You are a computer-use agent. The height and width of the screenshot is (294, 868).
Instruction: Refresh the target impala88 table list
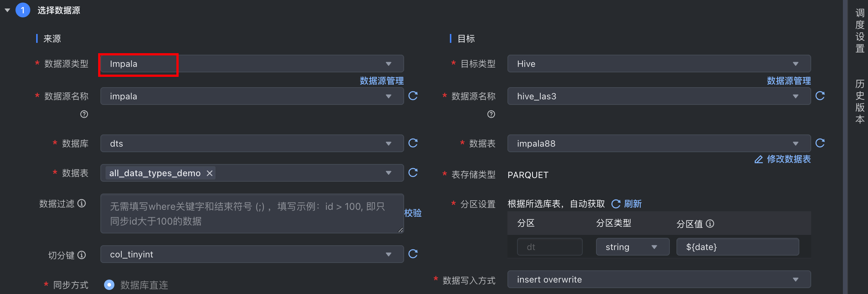[x=820, y=143]
